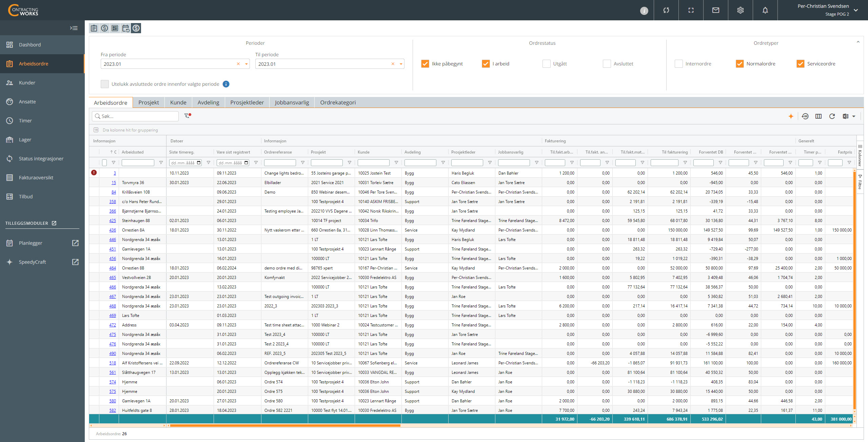
Task: Click the orange horizontal scrollbar of grid
Action: (285, 425)
